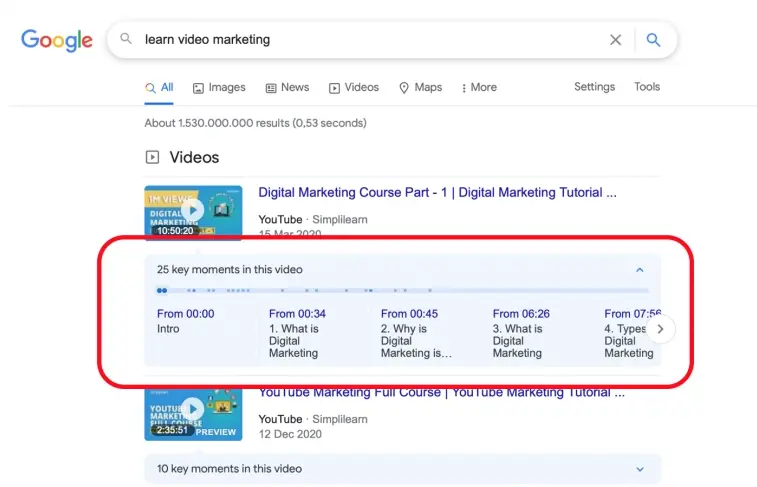Screen dimensions: 757x487
Task: Open the Digital Marketing Course Part - 1 link
Action: [437, 193]
